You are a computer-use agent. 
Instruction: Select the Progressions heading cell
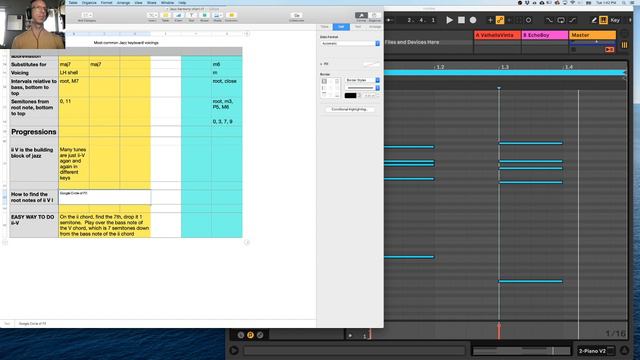point(34,132)
